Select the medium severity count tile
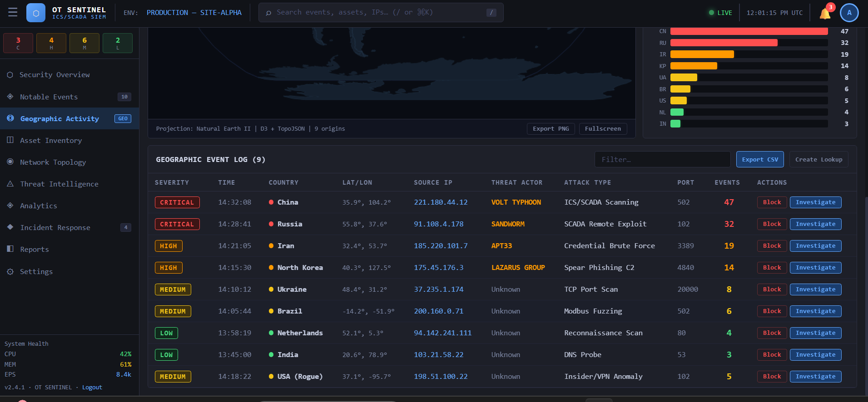Viewport: 868px width, 402px height. click(84, 43)
